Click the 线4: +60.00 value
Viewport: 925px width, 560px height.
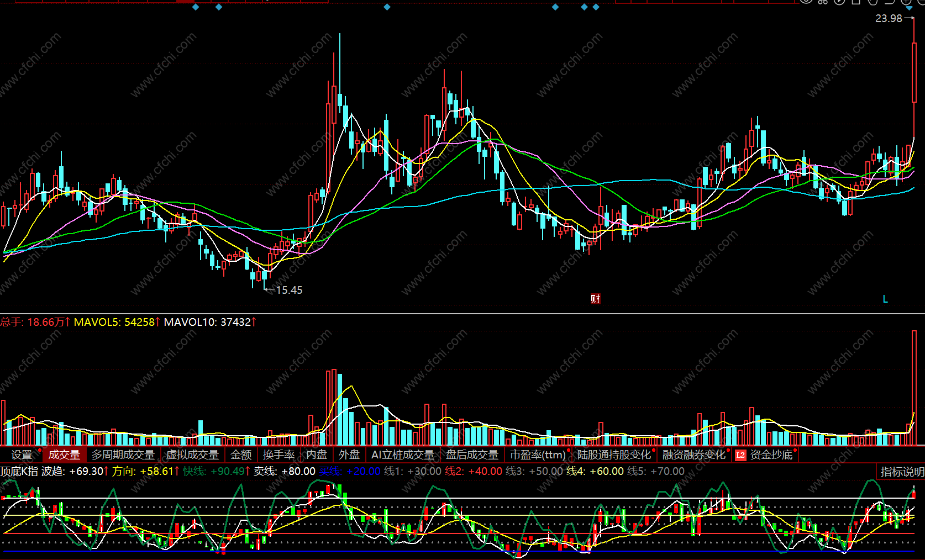click(x=595, y=471)
